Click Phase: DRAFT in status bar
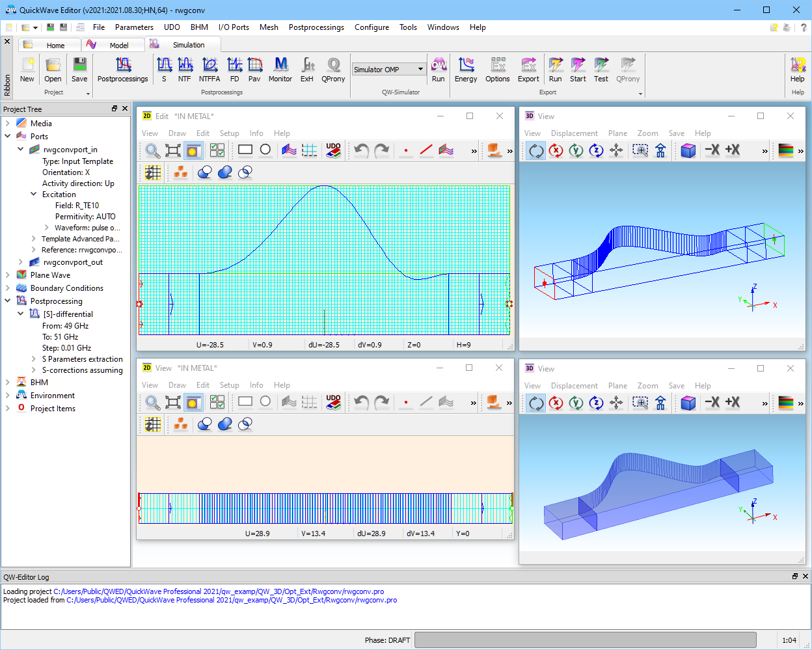This screenshot has width=812, height=650. [387, 640]
